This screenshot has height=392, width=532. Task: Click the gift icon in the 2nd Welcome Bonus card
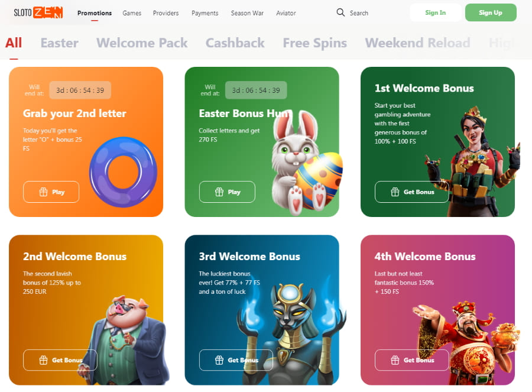click(x=43, y=360)
